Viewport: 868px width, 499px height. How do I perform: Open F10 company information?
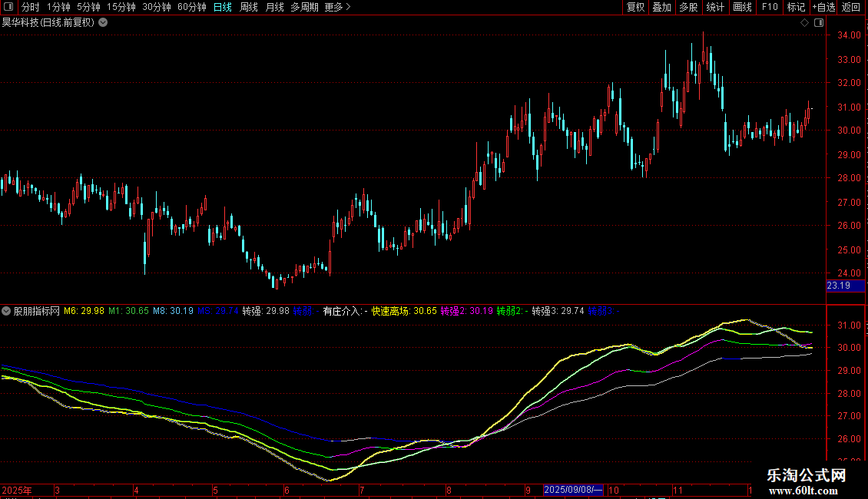[x=769, y=7]
